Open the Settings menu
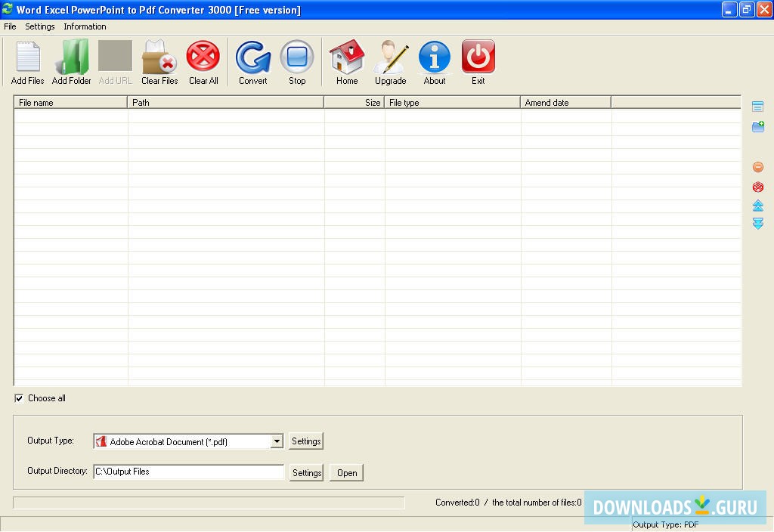 click(40, 26)
